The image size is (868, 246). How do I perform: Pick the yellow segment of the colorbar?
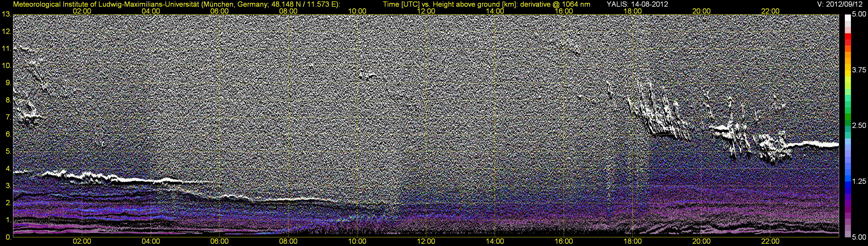tap(848, 74)
